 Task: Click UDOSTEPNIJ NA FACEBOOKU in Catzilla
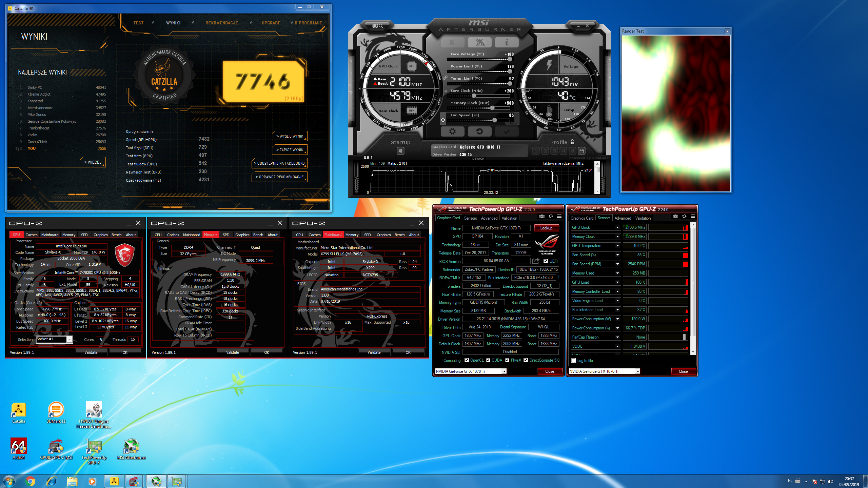[279, 163]
